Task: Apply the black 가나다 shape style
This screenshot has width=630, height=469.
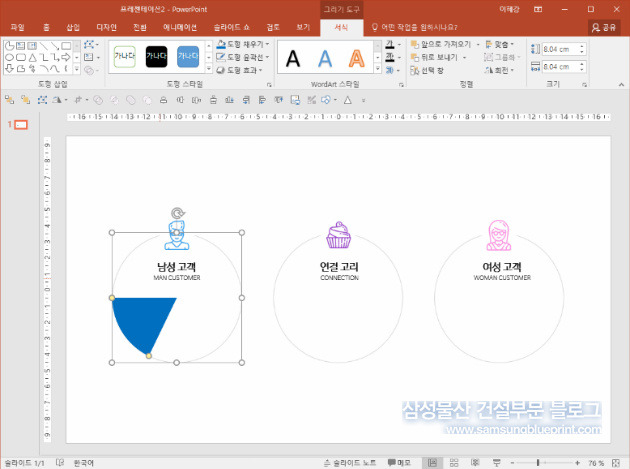Action: click(156, 56)
